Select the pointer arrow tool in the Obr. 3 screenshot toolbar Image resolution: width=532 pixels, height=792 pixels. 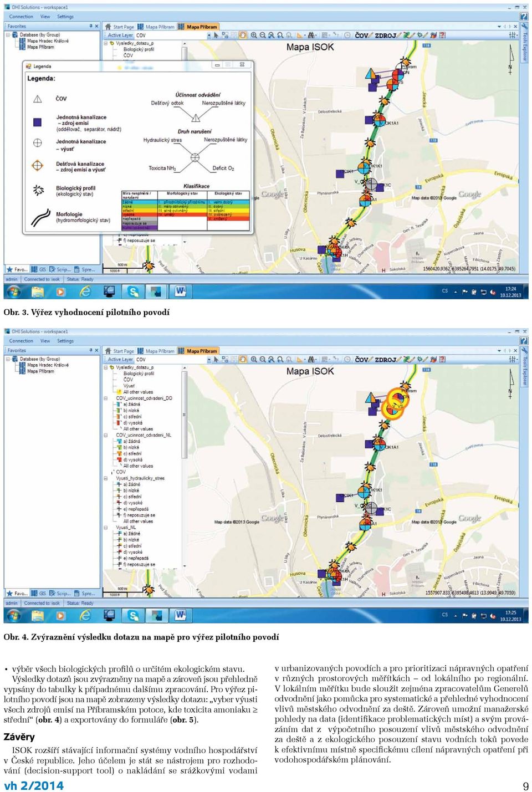pos(217,35)
